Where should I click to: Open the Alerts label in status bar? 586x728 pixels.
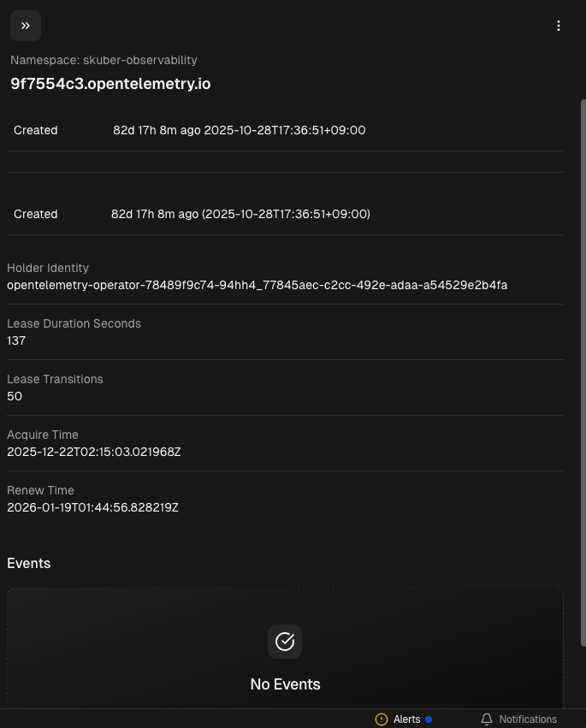point(406,719)
